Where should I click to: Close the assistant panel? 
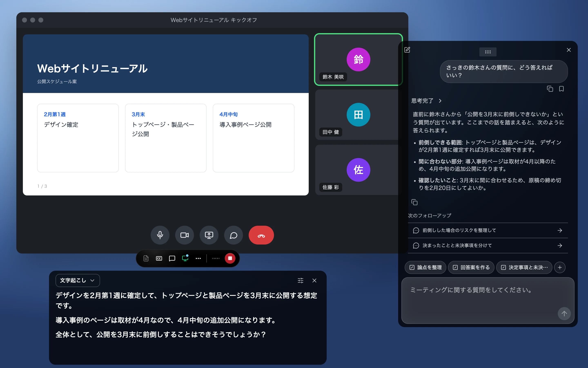(569, 50)
